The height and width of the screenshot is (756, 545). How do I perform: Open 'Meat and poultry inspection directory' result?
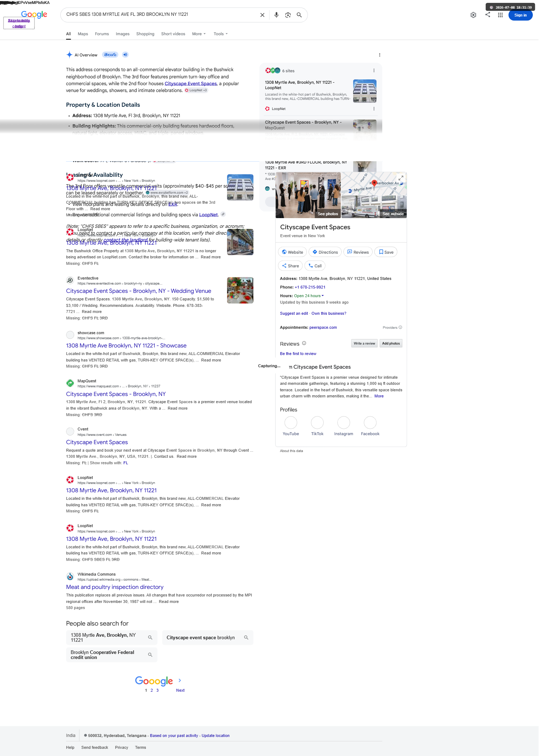click(x=115, y=587)
